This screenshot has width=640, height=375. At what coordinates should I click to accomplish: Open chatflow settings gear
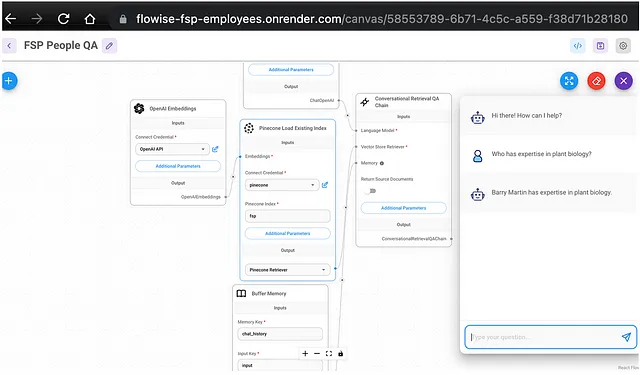(x=623, y=46)
